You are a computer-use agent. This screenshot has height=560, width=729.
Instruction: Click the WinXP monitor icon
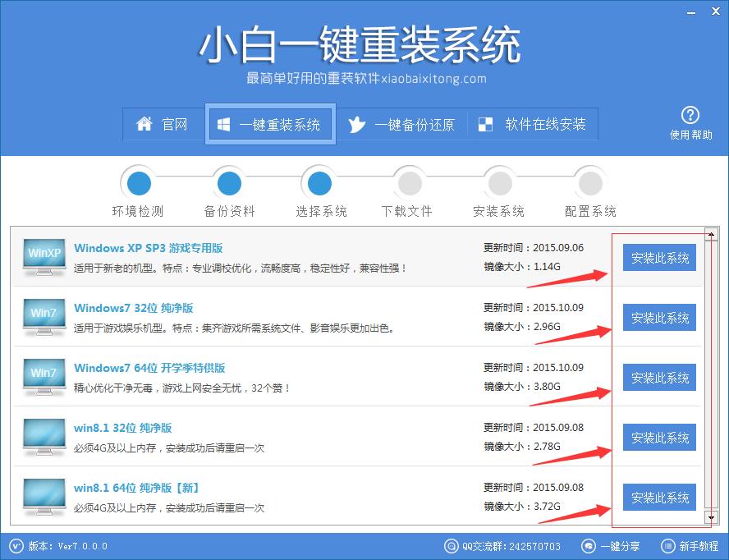pyautogui.click(x=44, y=256)
